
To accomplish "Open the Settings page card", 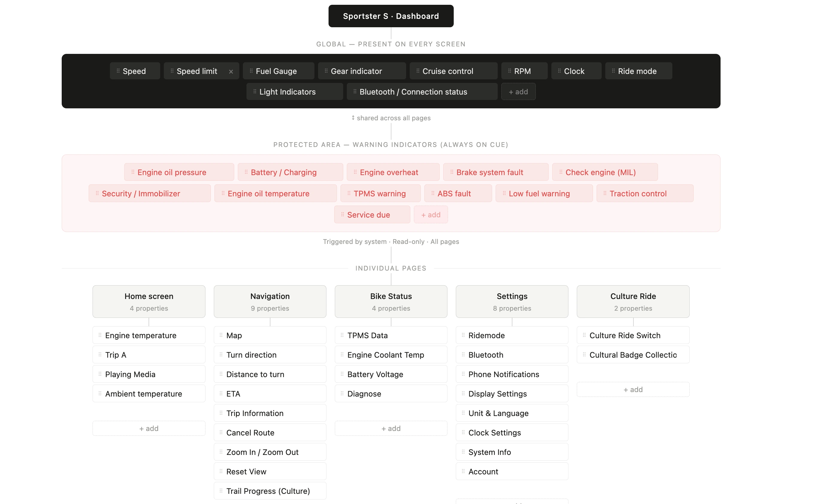I will pos(512,301).
